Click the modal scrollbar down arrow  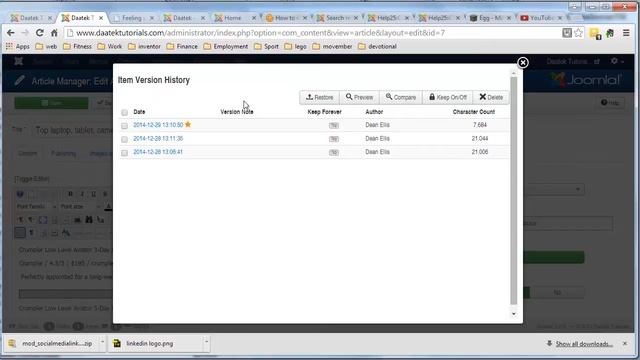[513, 313]
